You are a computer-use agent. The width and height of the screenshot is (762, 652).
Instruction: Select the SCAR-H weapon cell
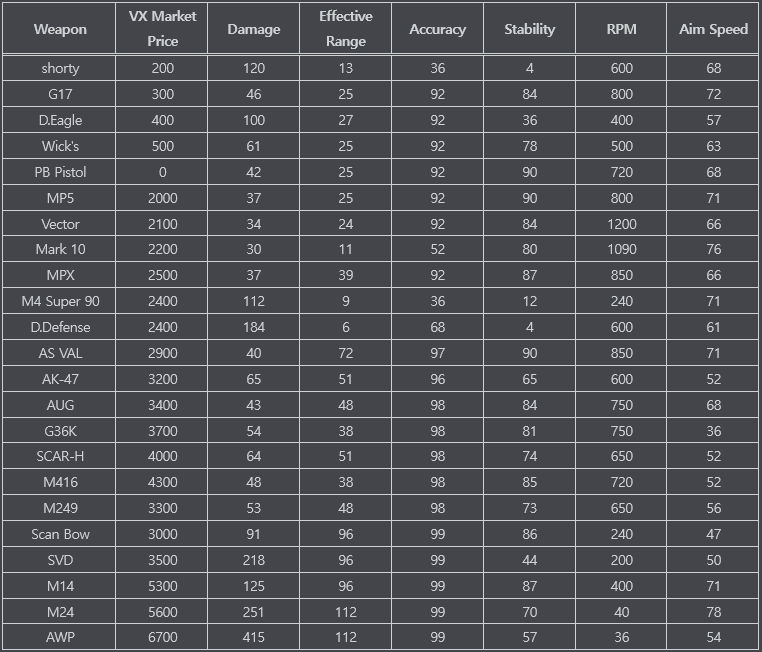coord(59,456)
